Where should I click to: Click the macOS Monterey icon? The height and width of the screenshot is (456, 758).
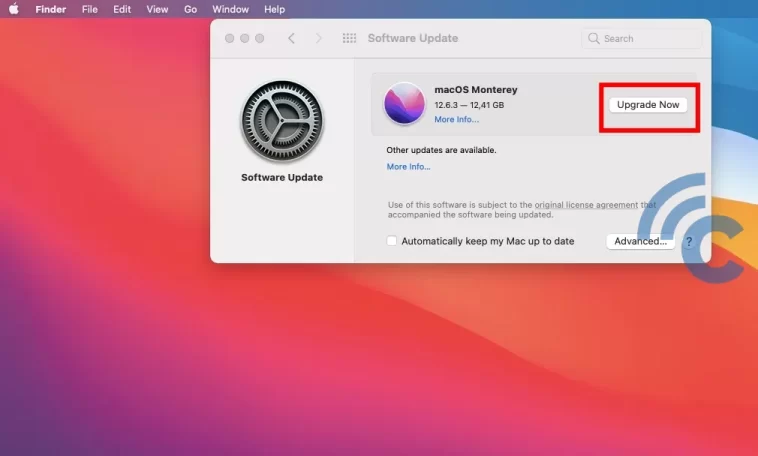pos(404,103)
